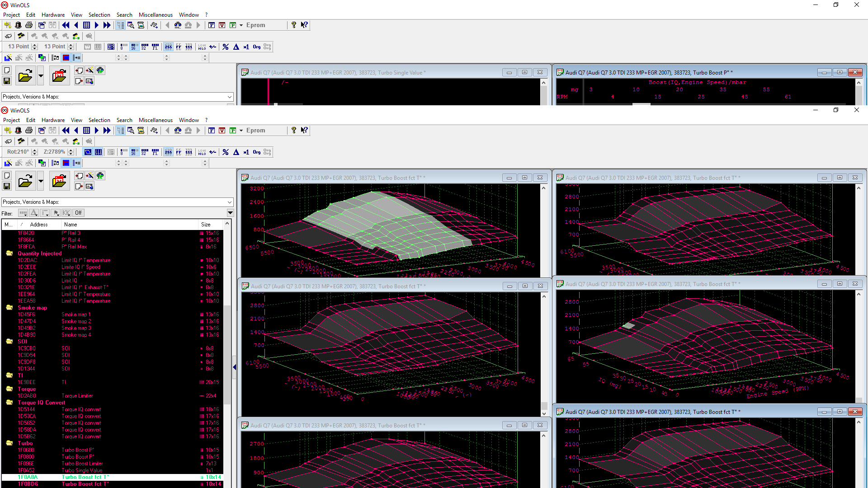Viewport: 868px width, 488px height.
Task: Click the Org original values icon in the lower toolbar
Action: click(257, 152)
